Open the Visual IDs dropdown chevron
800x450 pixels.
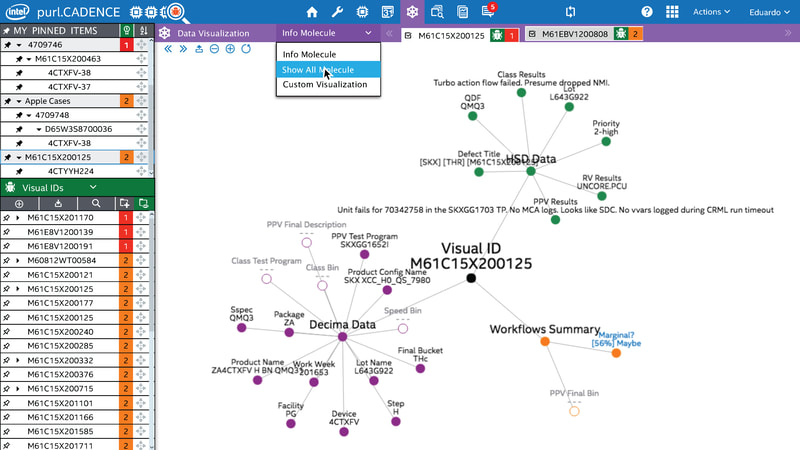pyautogui.click(x=93, y=187)
